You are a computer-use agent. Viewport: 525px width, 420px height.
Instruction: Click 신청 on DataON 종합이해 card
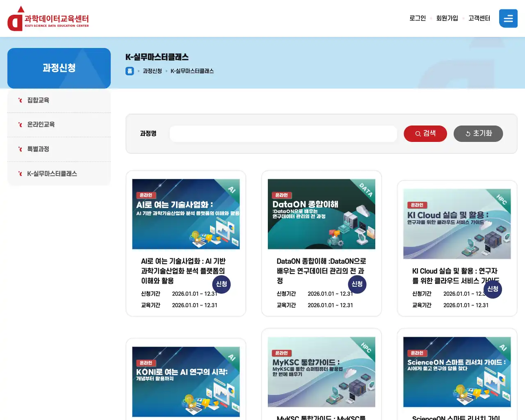(x=357, y=284)
